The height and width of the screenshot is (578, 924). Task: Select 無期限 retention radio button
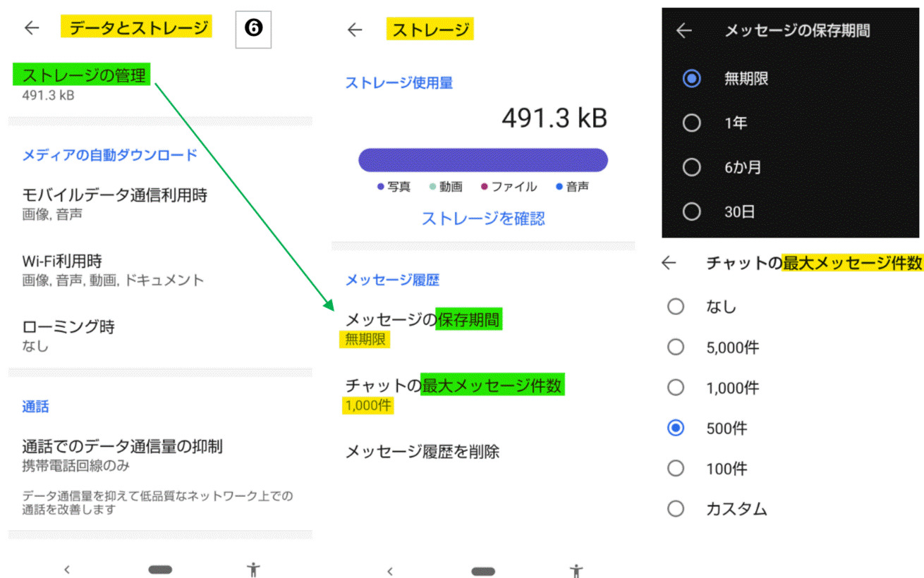coord(692,78)
